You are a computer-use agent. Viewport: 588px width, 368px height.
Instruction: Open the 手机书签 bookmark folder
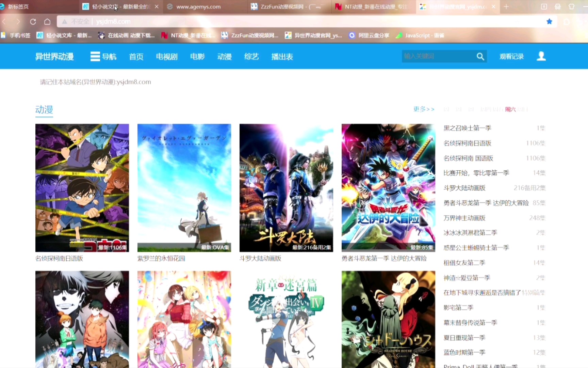coord(16,35)
